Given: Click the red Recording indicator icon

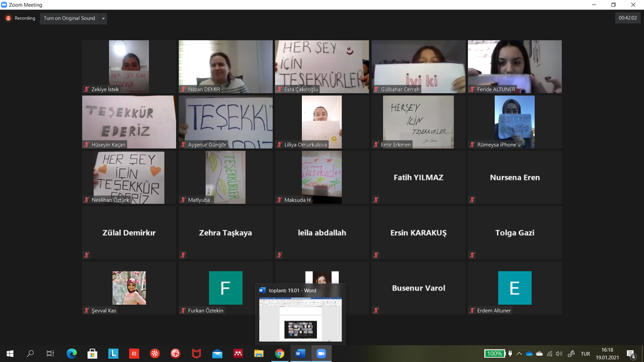Looking at the screenshot, I should 8,18.
